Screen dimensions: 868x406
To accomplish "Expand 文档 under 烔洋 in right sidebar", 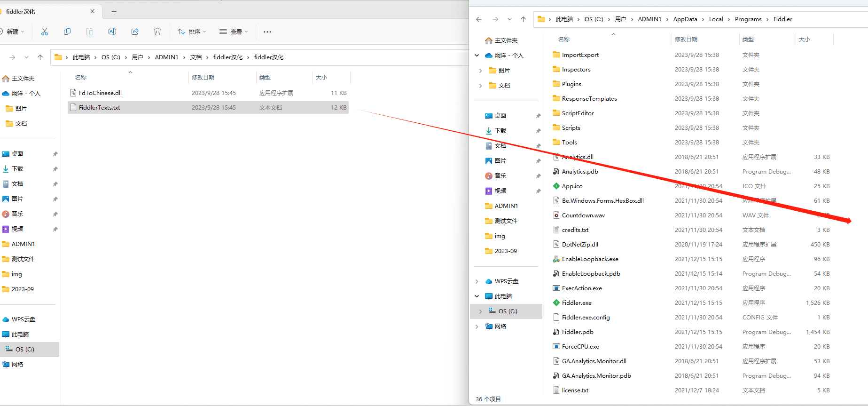I will (x=480, y=86).
